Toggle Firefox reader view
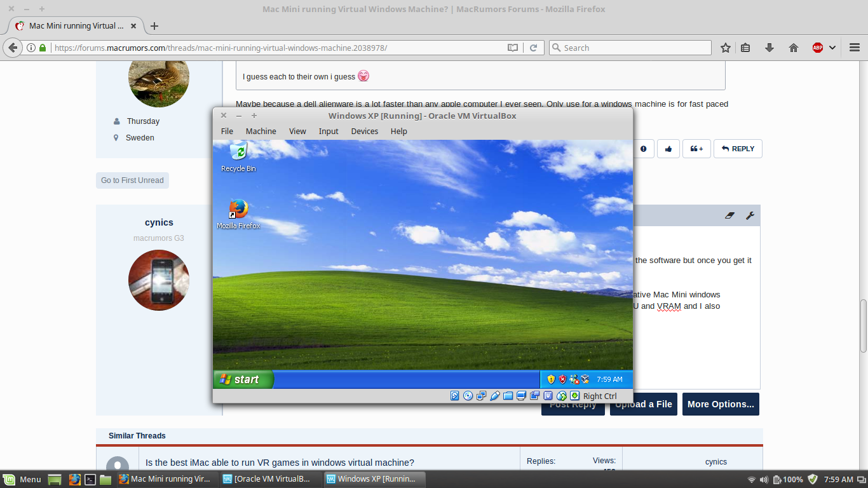The height and width of the screenshot is (488, 868). [x=513, y=48]
